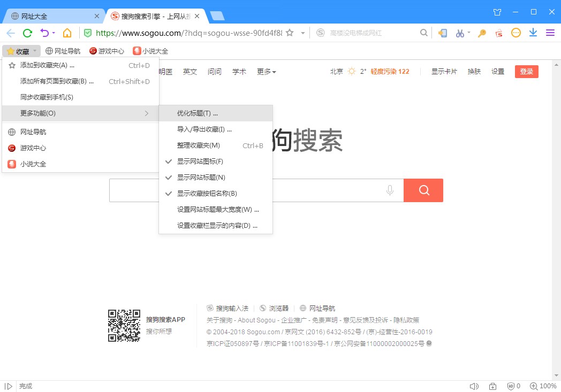Image resolution: width=561 pixels, height=392 pixels.
Task: Toggle 显示网站标题(N) option
Action: pyautogui.click(x=216, y=178)
